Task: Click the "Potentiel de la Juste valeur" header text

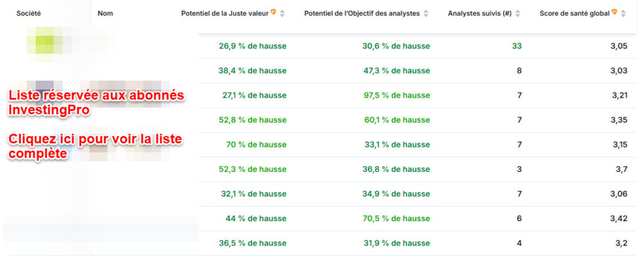Action: (225, 13)
